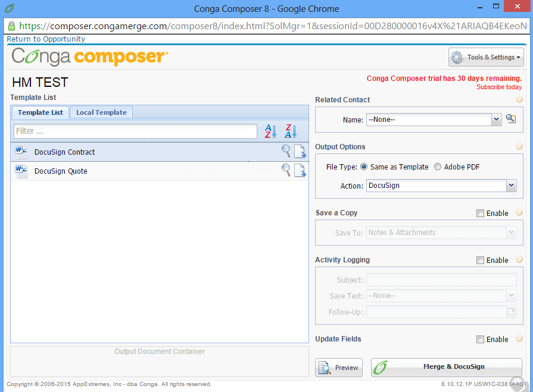This screenshot has width=533, height=392.
Task: Click the Tools & Settings gear icon
Action: point(457,57)
